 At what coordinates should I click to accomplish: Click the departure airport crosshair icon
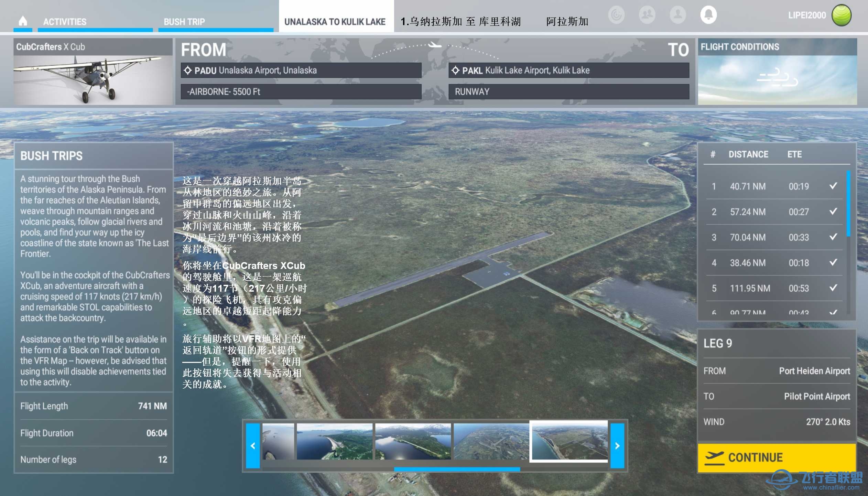point(187,71)
